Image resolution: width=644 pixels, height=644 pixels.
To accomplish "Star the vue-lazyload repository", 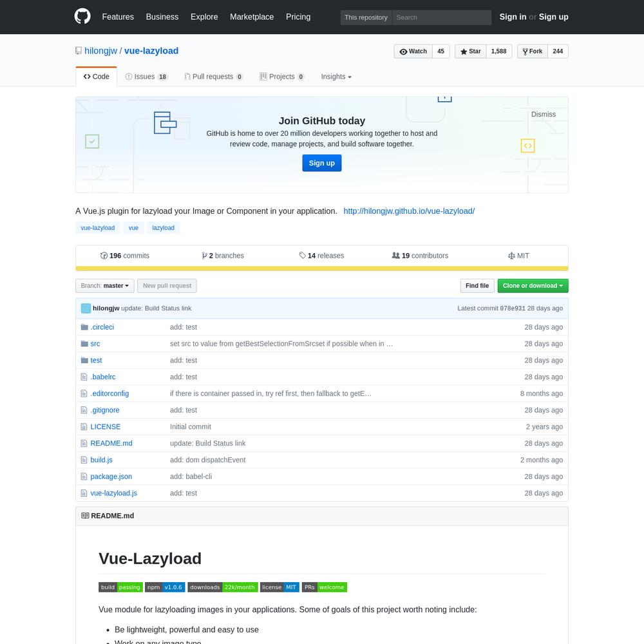I will click(471, 52).
